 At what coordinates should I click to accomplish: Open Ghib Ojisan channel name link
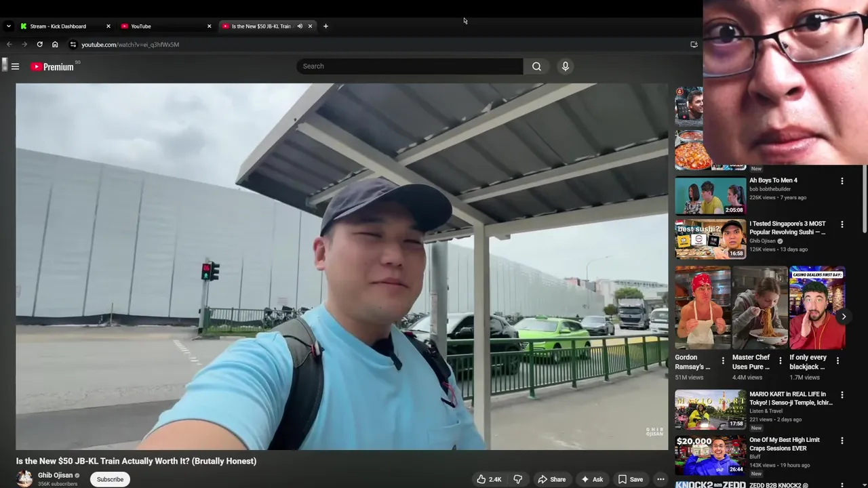(x=55, y=475)
